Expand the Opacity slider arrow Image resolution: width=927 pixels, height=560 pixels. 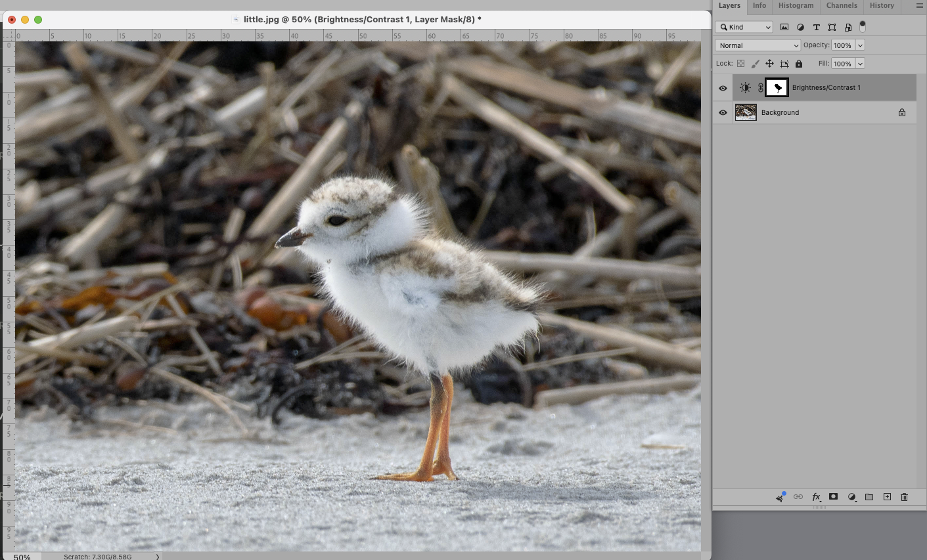coord(860,45)
